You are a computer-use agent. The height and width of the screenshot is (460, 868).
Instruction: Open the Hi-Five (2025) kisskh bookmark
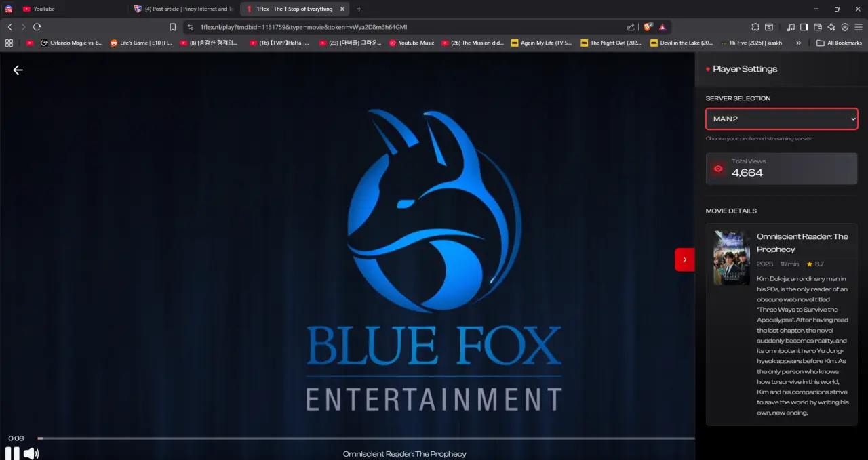pyautogui.click(x=752, y=43)
